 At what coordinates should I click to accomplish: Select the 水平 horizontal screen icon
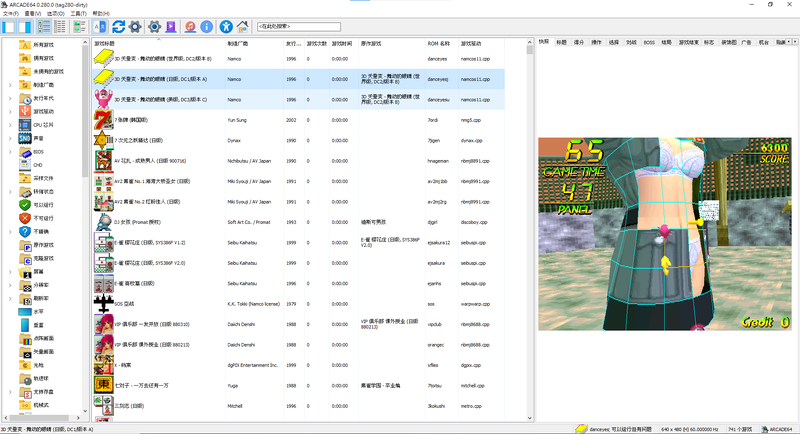[x=25, y=312]
